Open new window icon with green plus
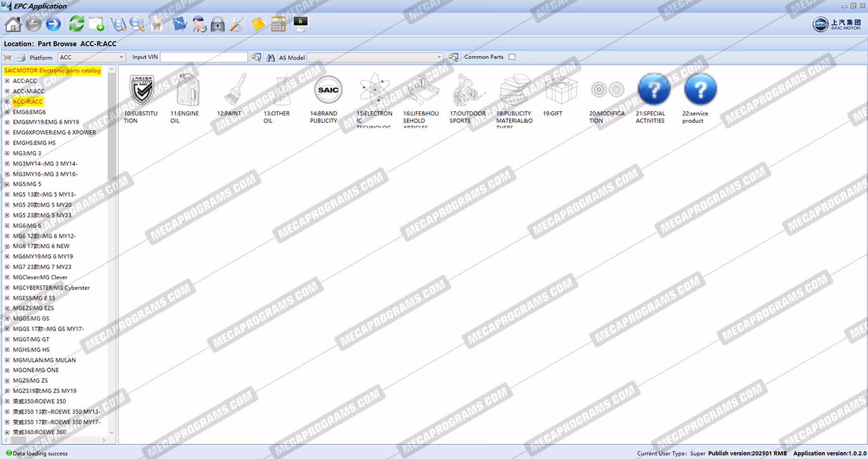This screenshot has width=868, height=459. point(96,24)
